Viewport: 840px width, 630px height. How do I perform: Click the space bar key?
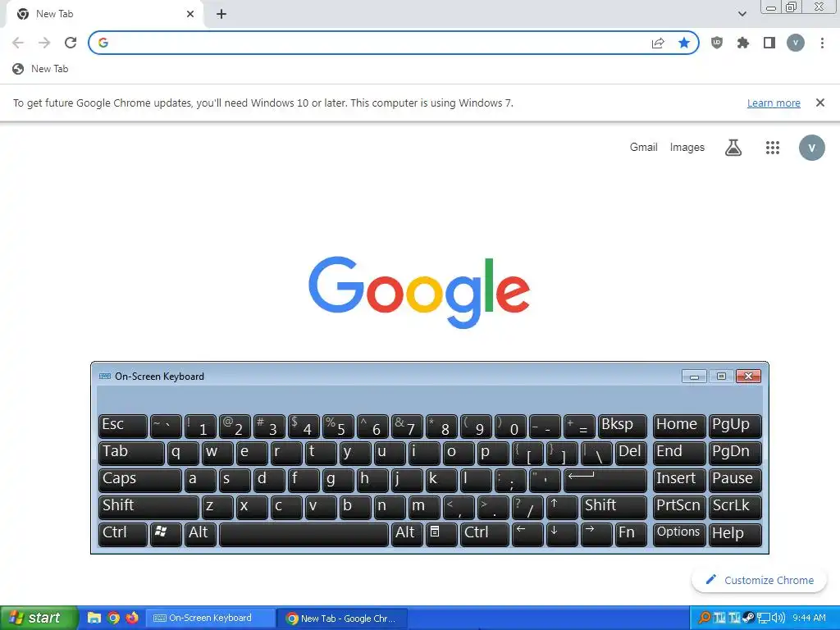304,534
